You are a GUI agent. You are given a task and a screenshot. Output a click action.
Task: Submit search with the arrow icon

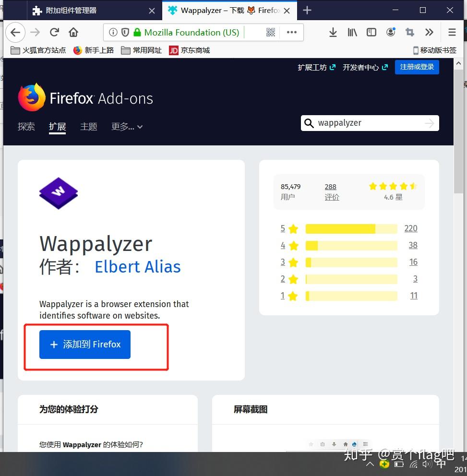coord(430,123)
